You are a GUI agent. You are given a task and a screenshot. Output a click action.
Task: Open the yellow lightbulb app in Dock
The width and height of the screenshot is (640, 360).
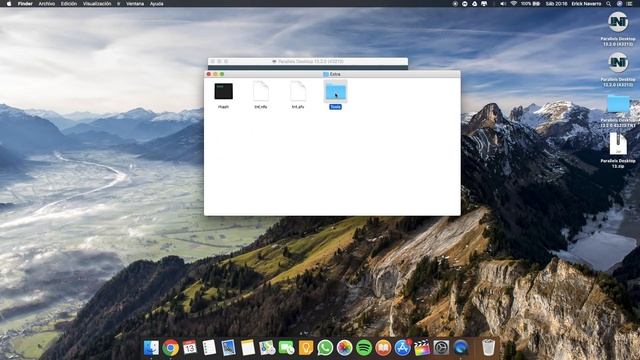[x=306, y=348]
